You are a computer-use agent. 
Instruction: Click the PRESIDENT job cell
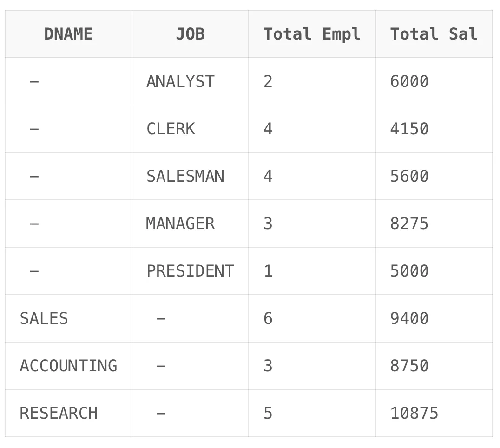190,271
